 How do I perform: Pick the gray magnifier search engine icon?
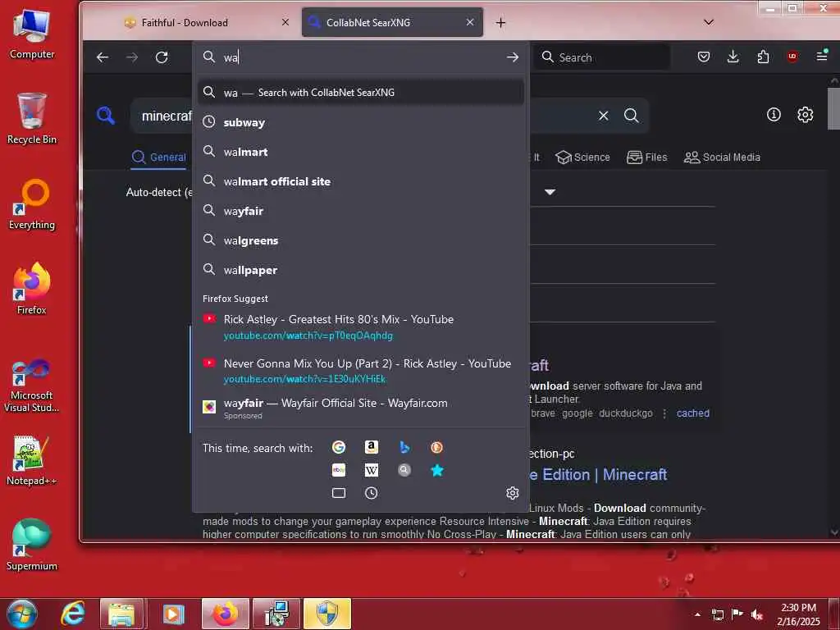pyautogui.click(x=404, y=470)
